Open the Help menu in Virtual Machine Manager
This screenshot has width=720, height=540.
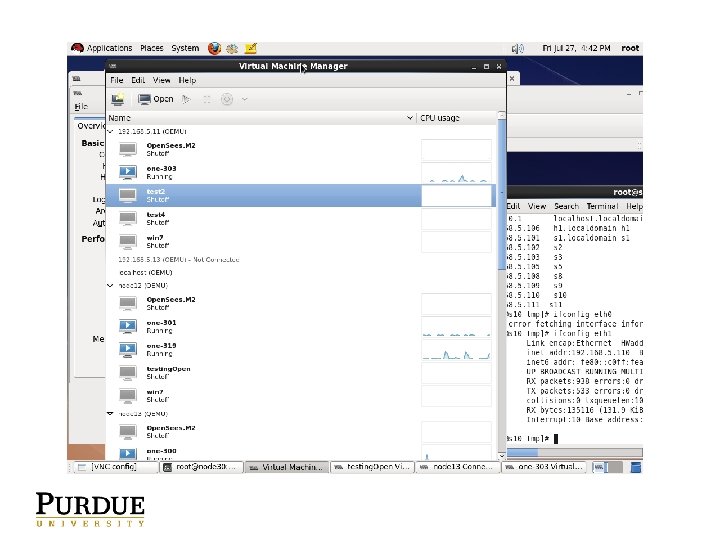[x=187, y=80]
